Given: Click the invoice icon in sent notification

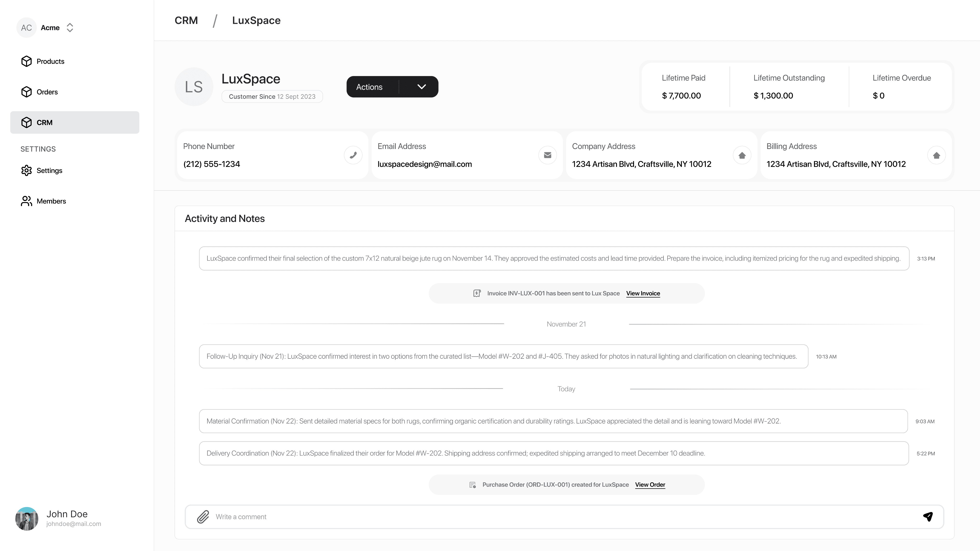Looking at the screenshot, I should [x=477, y=293].
